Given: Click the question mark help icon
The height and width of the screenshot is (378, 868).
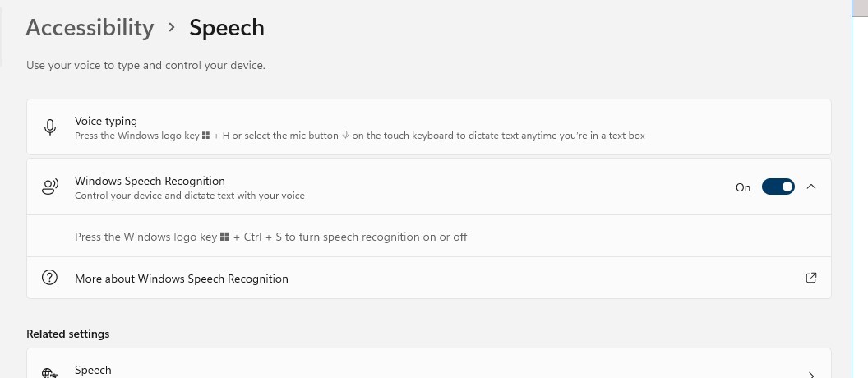Looking at the screenshot, I should pyautogui.click(x=50, y=278).
